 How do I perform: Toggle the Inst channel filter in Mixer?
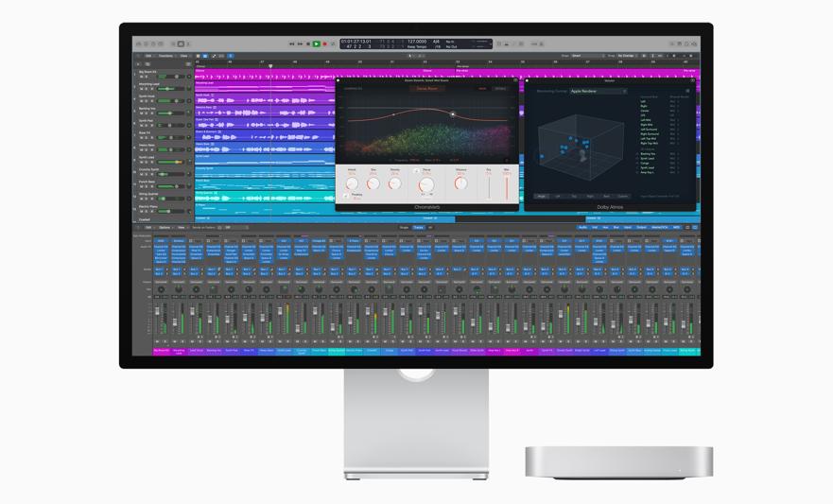[595, 227]
